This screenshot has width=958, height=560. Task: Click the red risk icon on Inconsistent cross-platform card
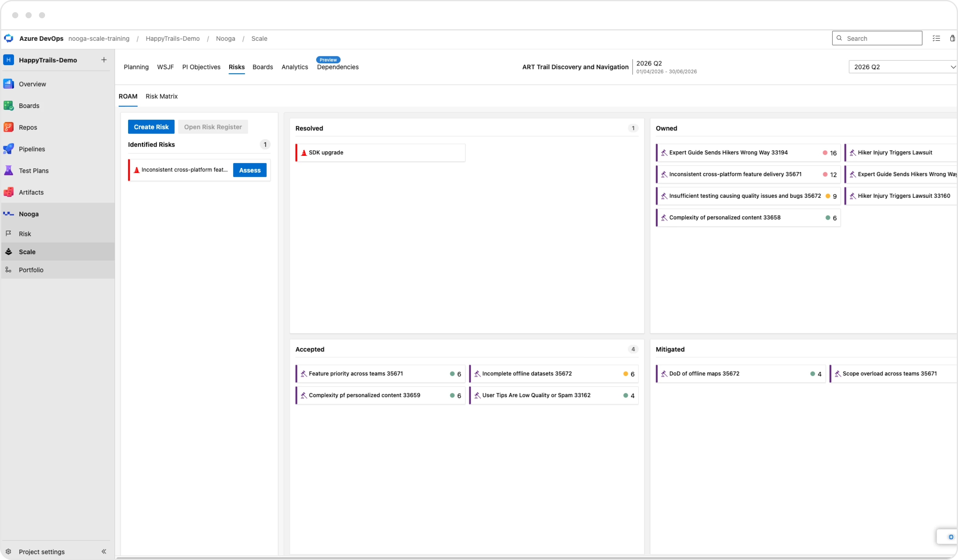pos(136,170)
